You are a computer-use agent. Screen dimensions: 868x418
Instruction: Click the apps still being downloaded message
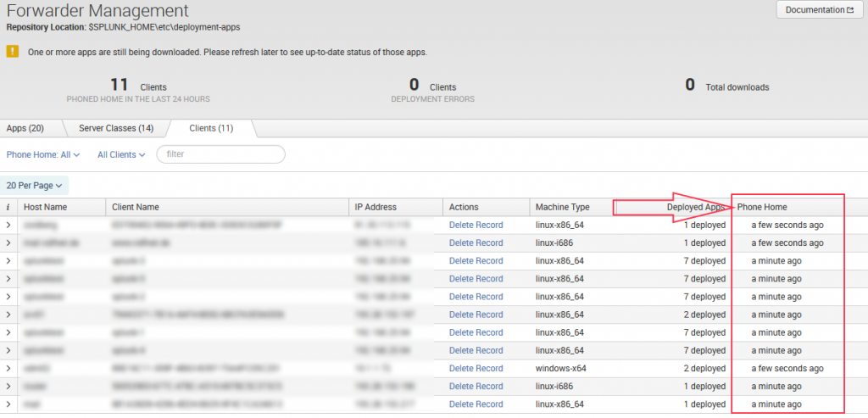pyautogui.click(x=227, y=53)
